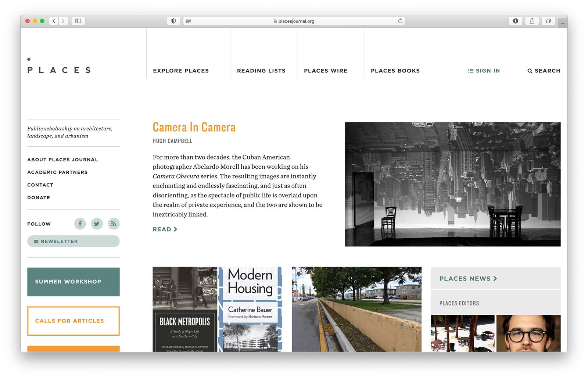This screenshot has height=379, width=588.
Task: Follow Places on Facebook
Action: [x=80, y=224]
